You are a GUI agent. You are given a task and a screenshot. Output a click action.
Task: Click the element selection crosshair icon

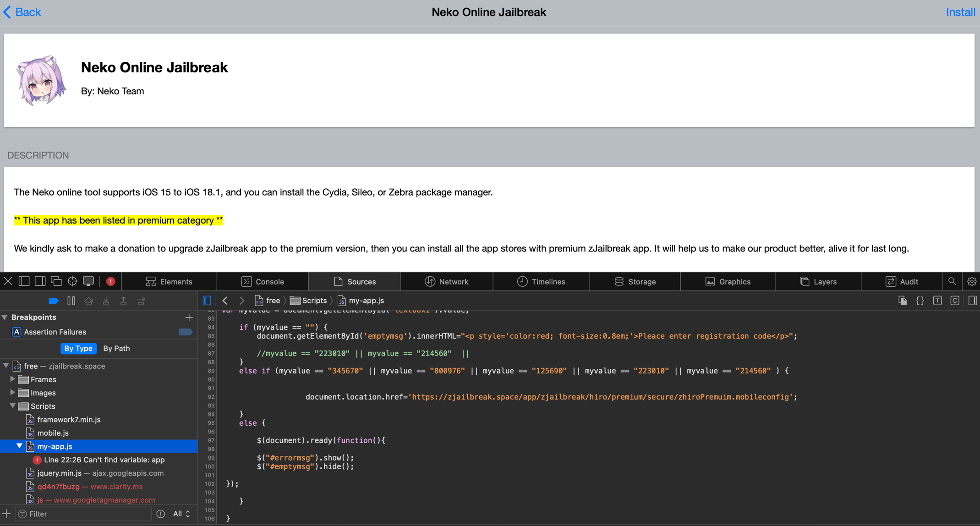tap(72, 281)
